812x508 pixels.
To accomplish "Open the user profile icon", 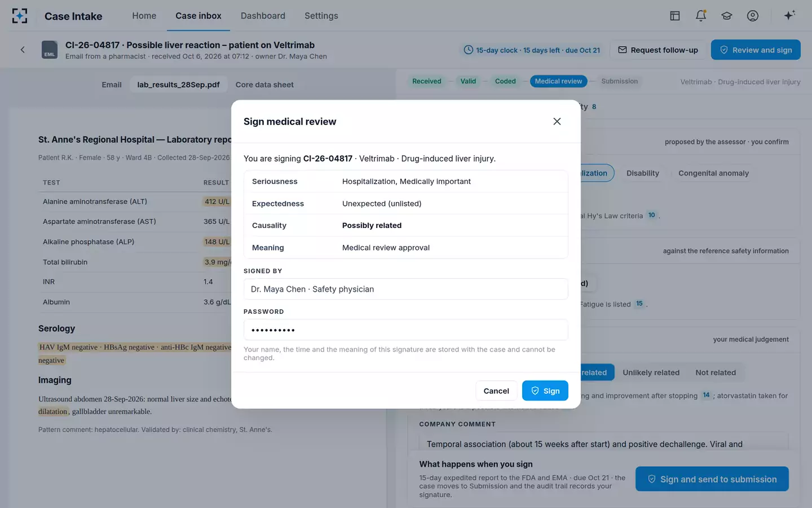I will (753, 16).
